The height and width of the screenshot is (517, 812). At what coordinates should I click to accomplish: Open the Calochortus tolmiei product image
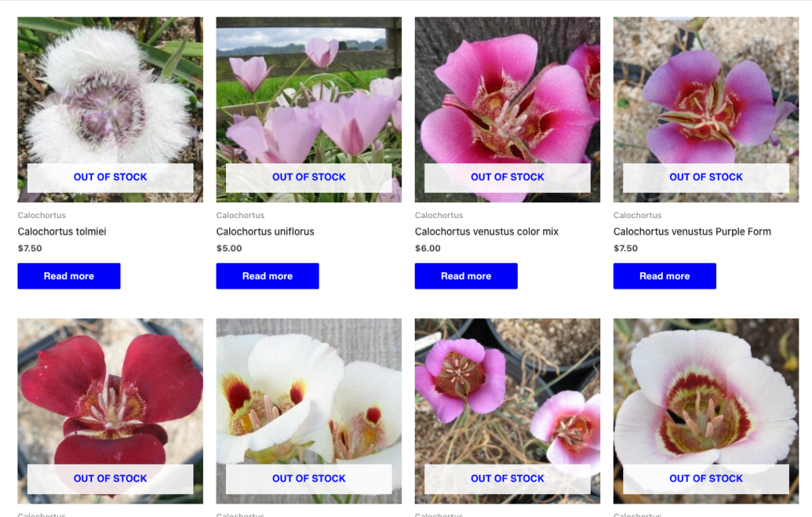(x=110, y=109)
